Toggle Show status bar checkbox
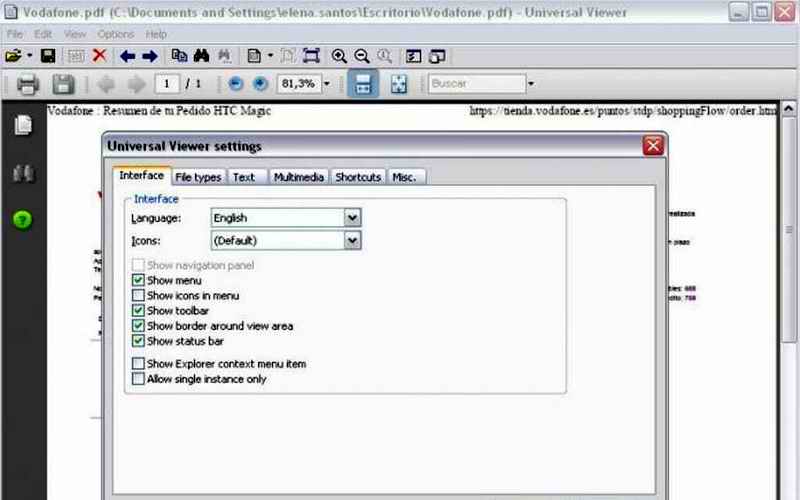 point(138,341)
